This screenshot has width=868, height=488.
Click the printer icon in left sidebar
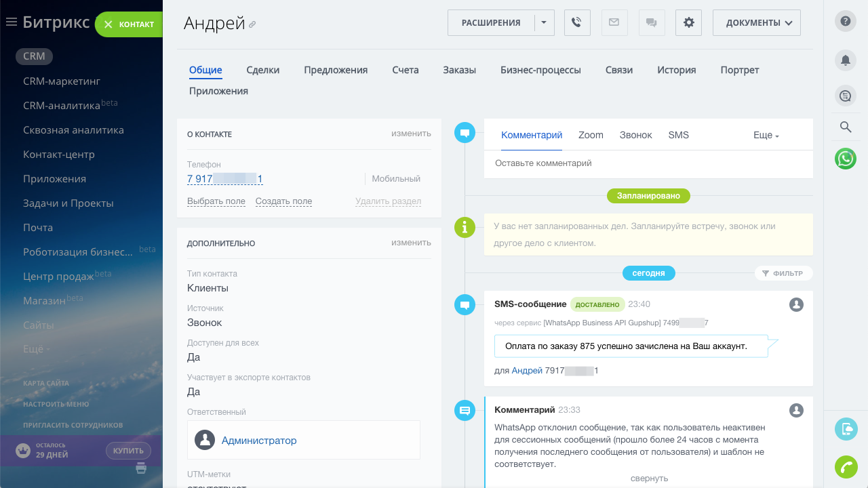[141, 468]
